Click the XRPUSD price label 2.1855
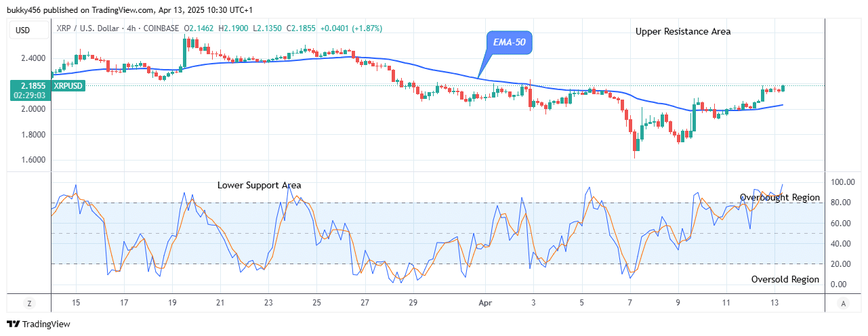This screenshot has height=336, width=868. tap(29, 87)
